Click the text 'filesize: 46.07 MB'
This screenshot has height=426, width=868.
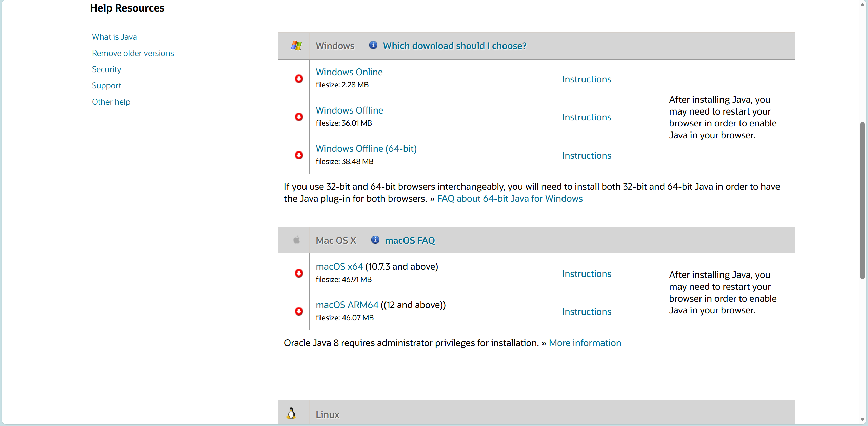tap(345, 318)
